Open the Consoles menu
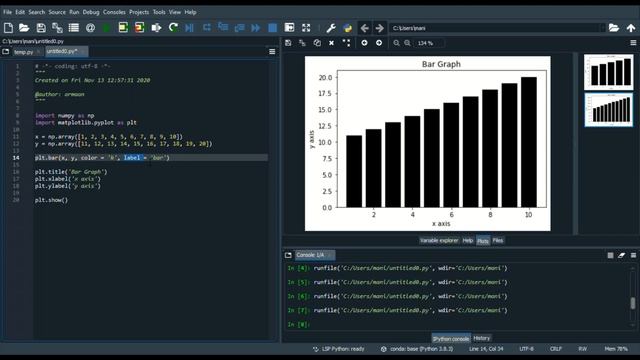This screenshot has height=360, width=640. point(114,12)
